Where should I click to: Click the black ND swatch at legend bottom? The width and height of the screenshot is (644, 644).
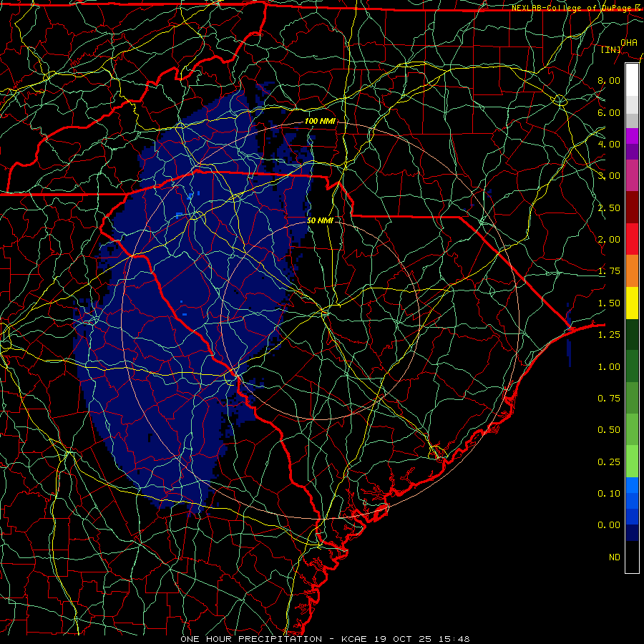632,557
